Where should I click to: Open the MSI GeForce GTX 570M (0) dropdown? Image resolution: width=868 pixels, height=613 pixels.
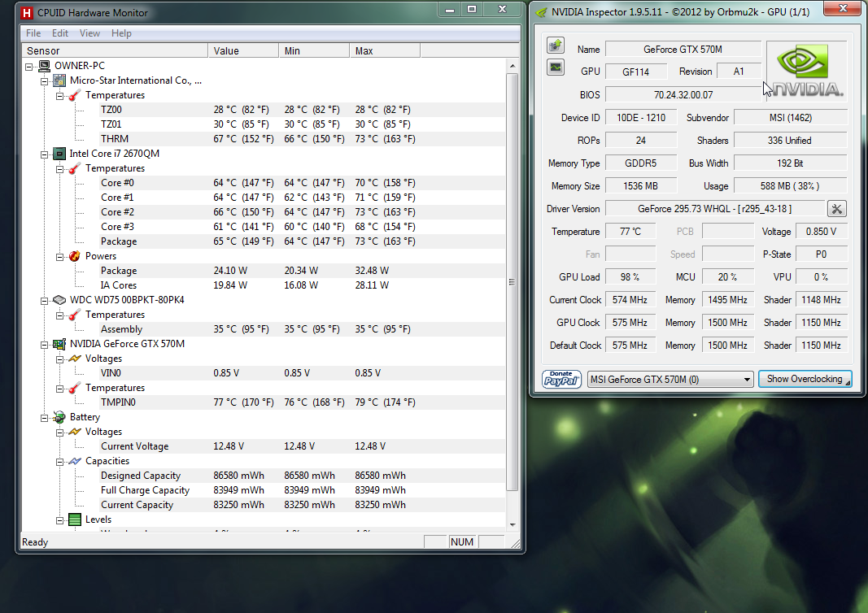pos(670,380)
